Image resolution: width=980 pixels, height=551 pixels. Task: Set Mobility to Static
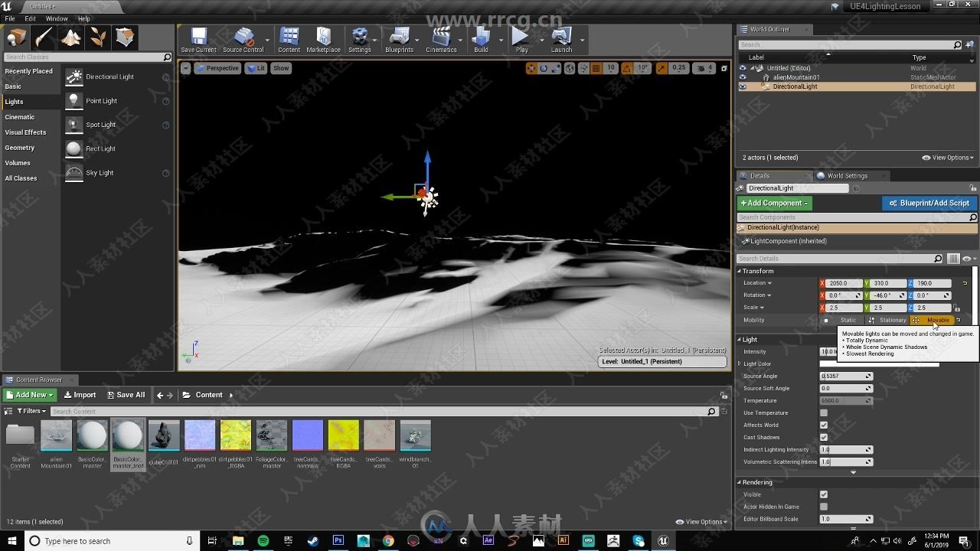click(842, 320)
